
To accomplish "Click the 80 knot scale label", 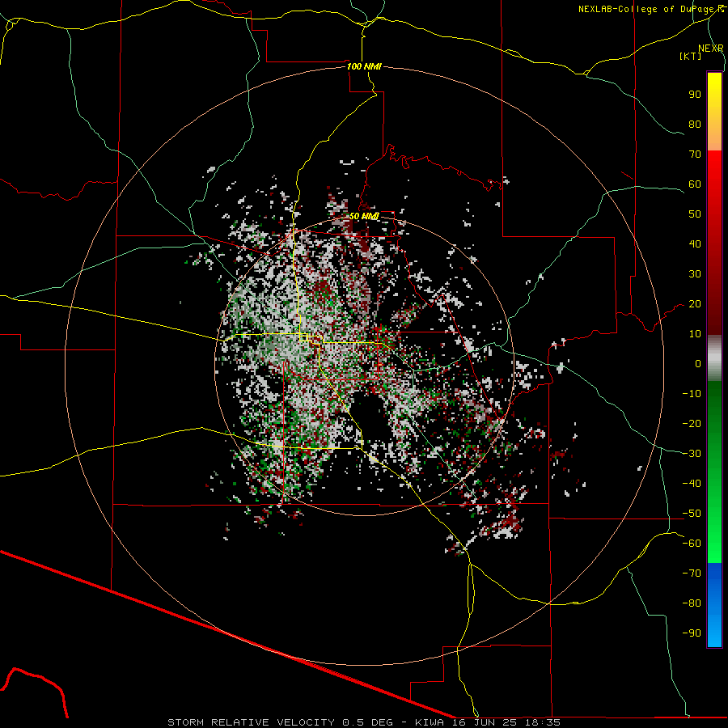I will (x=695, y=124).
